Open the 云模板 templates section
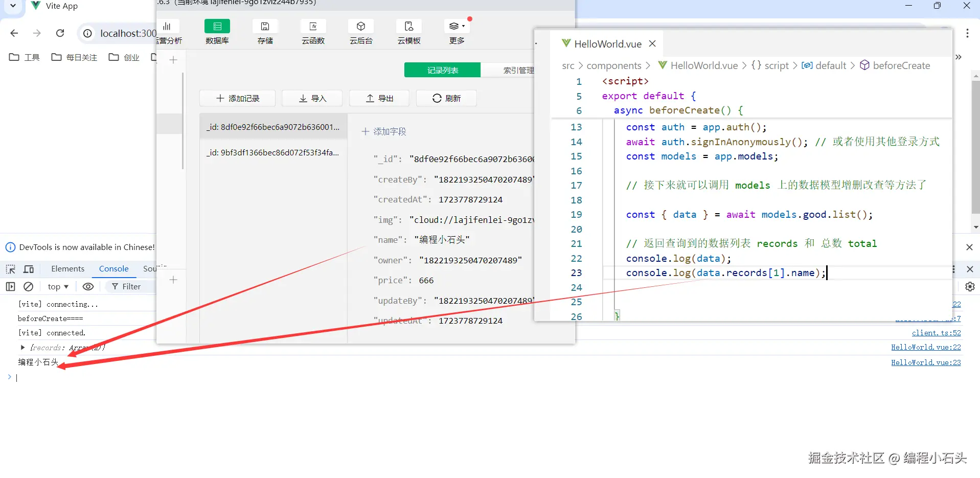The image size is (980, 478). pos(409,32)
